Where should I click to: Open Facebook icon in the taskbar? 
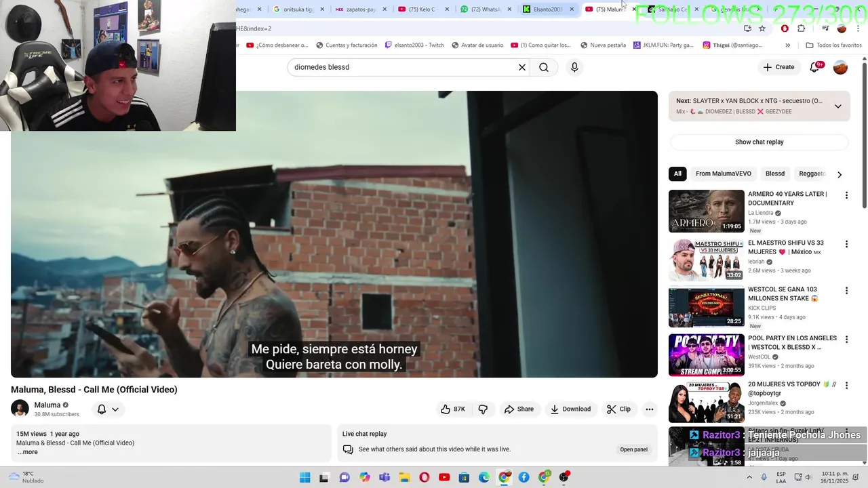524,477
